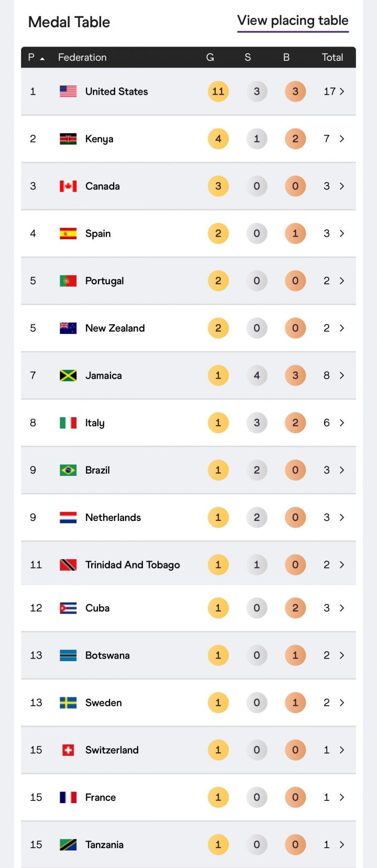The height and width of the screenshot is (868, 377).
Task: Click the Trinidad And Tobago flag icon
Action: point(68,565)
